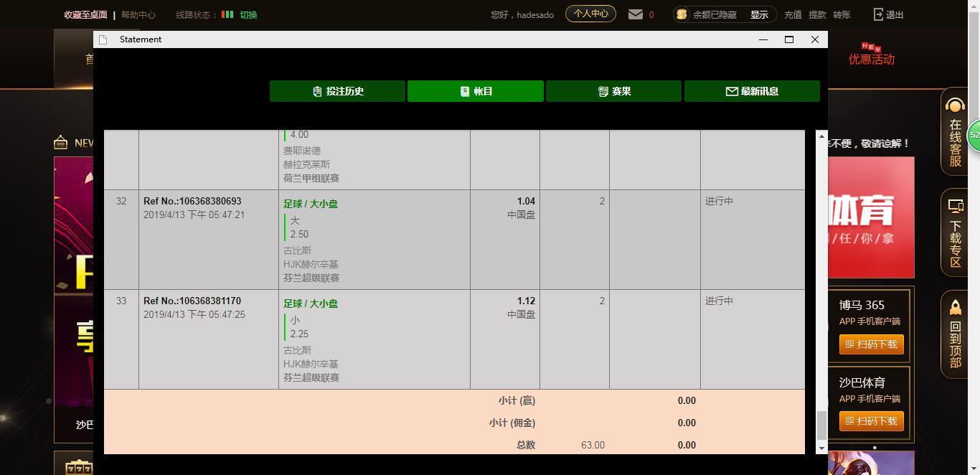Click the logout door icon

(x=879, y=14)
